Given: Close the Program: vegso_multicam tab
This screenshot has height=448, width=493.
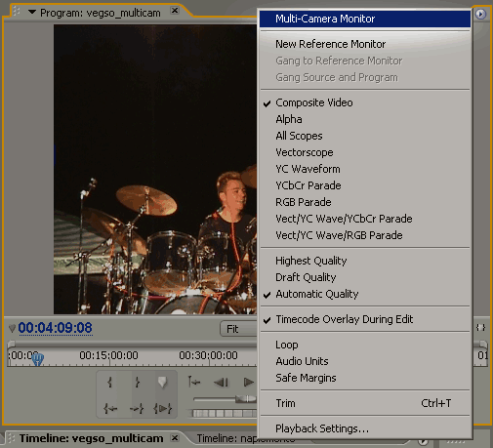Looking at the screenshot, I should 175,11.
